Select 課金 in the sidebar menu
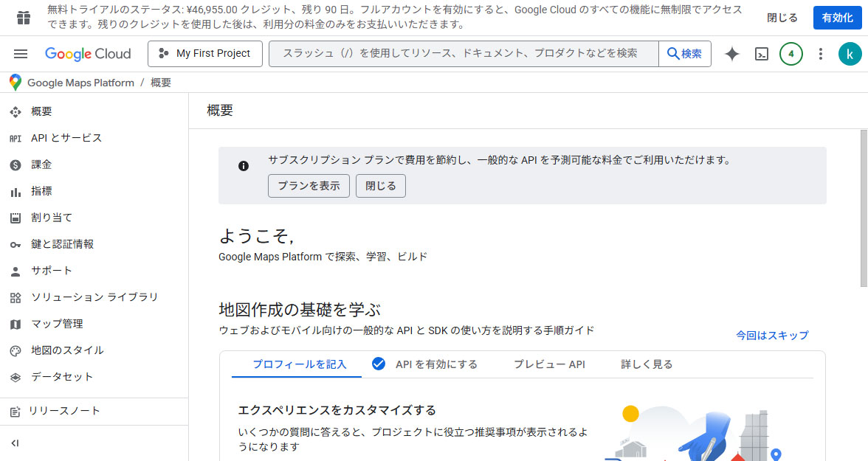The image size is (868, 461). tap(41, 164)
